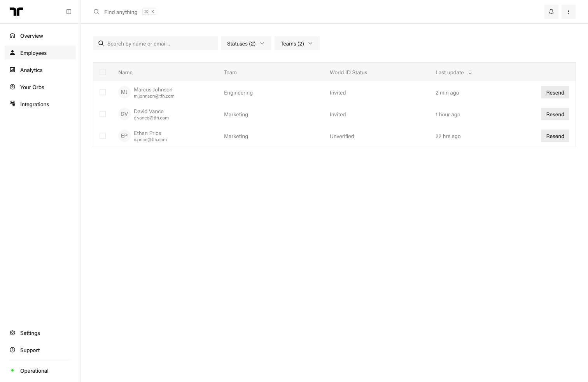588x382 pixels.
Task: Select all rows with header checkbox
Action: pyautogui.click(x=103, y=72)
